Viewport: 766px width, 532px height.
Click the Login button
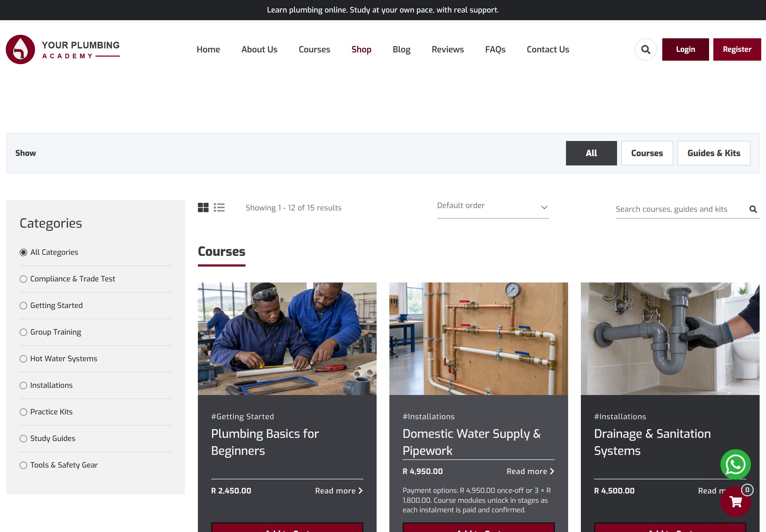(x=685, y=49)
